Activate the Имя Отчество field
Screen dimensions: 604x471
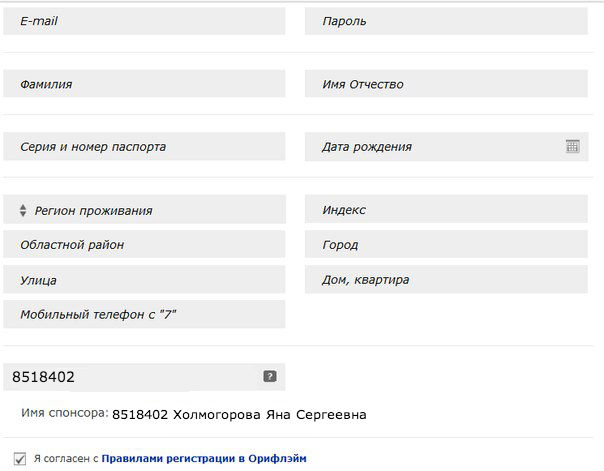pos(446,84)
